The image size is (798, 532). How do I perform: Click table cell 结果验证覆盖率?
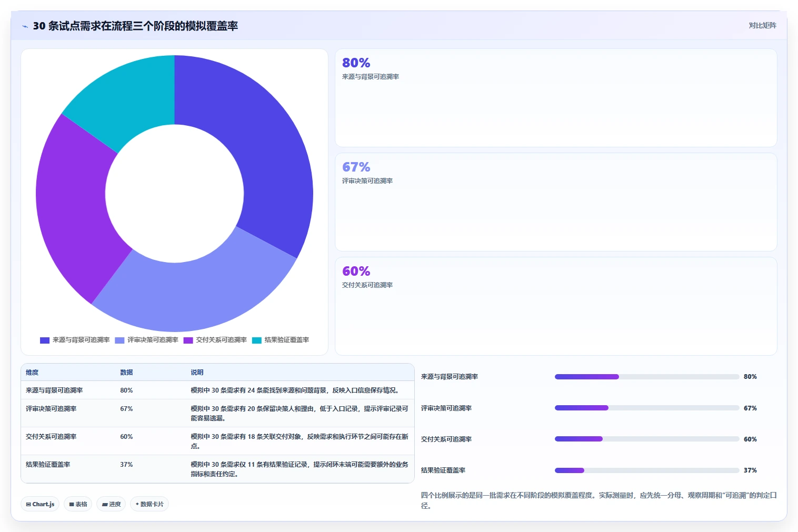click(48, 465)
